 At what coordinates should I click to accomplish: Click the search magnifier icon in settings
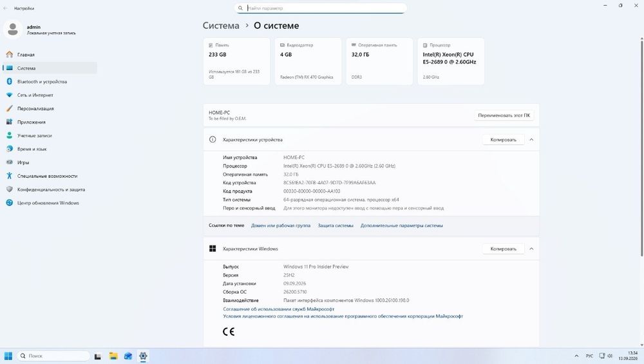click(x=240, y=8)
